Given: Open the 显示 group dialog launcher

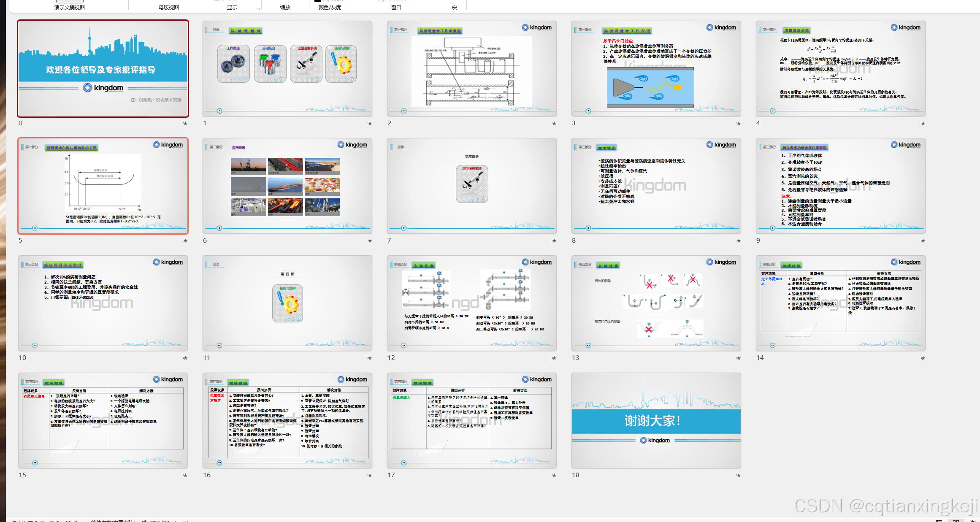Looking at the screenshot, I should (258, 8).
